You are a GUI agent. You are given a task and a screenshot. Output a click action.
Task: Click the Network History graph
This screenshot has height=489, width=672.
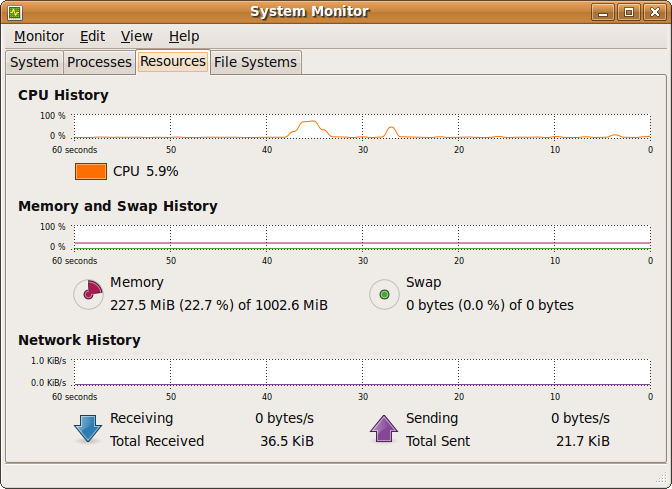click(x=362, y=371)
